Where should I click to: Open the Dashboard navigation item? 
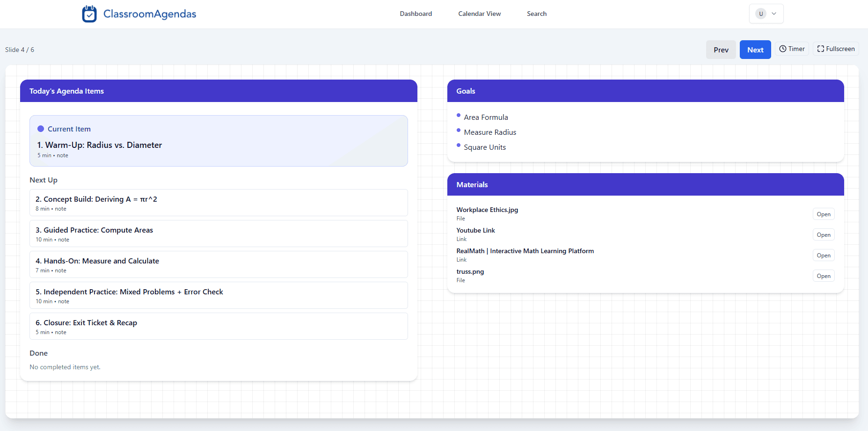(416, 14)
